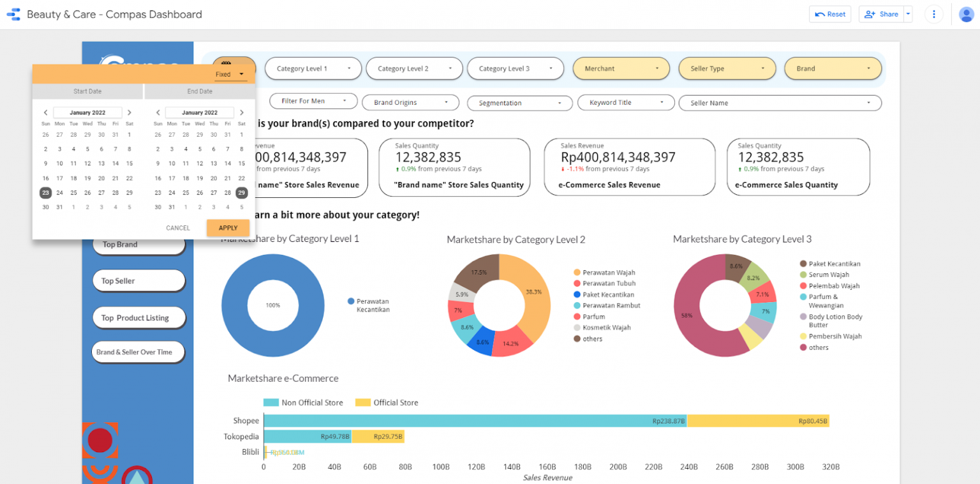Click Non Official Store legend swatch
Screen dimensions: 980x484
click(271, 402)
